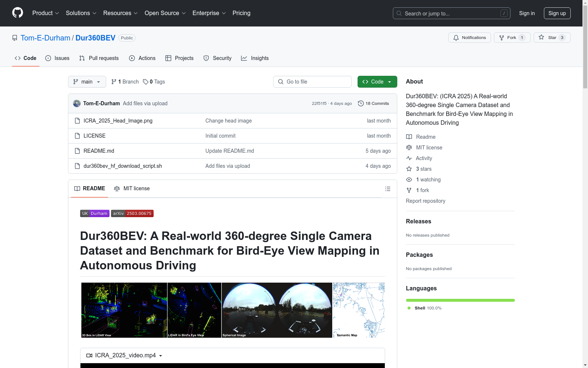The image size is (588, 368).
Task: Click the file icon beside README.md
Action: (77, 151)
